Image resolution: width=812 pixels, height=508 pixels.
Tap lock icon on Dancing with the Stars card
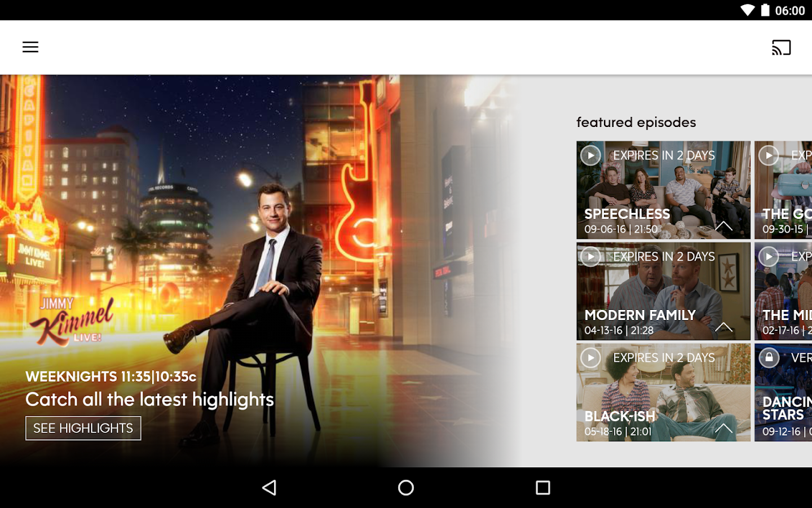769,358
